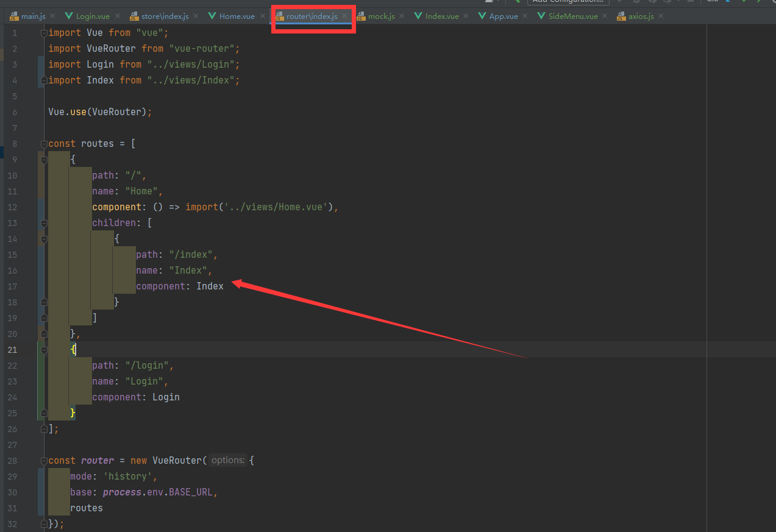This screenshot has width=776, height=532.
Task: Click the fold end marker at line 18
Action: tap(44, 302)
